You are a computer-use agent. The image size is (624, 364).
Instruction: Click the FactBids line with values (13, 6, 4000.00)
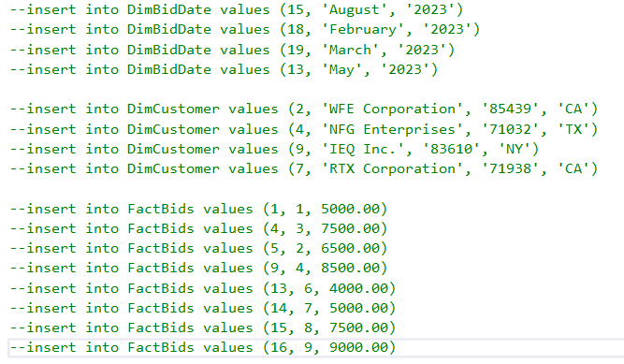[203, 288]
